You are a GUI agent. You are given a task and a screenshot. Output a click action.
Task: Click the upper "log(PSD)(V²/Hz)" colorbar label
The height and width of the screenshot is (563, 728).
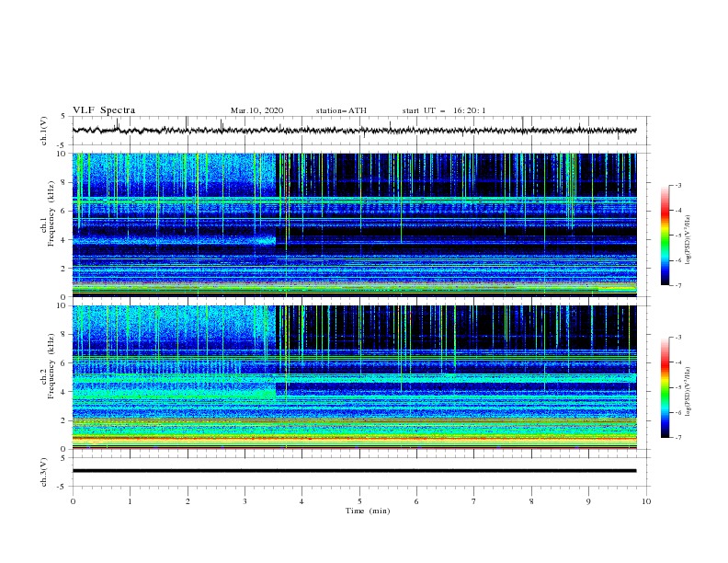688,240
